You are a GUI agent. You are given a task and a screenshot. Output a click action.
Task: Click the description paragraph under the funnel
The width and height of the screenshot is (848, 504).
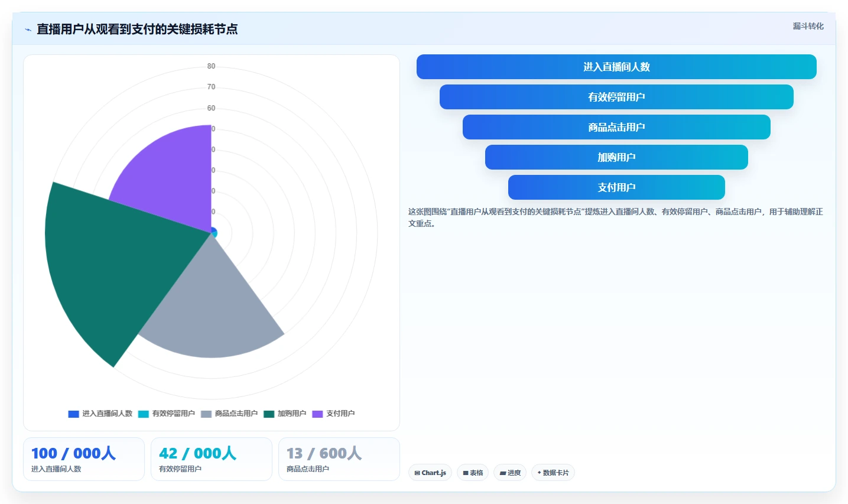point(616,217)
